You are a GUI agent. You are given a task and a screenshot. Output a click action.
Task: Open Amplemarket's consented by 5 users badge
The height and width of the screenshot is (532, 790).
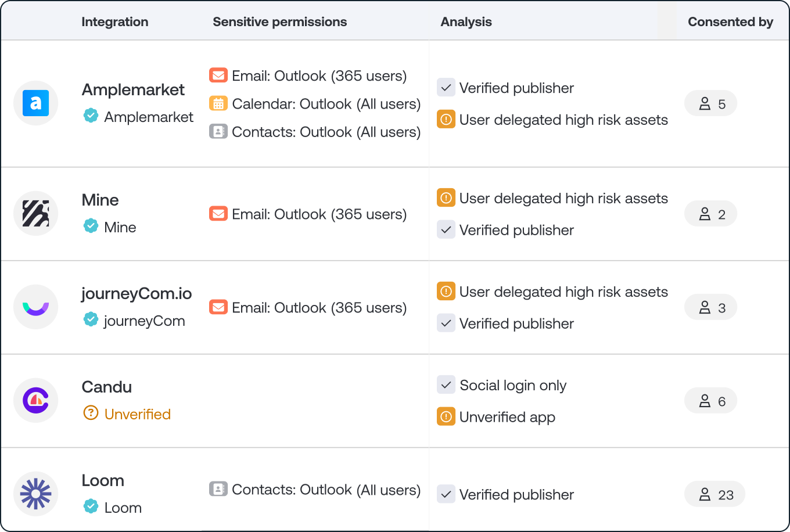[x=711, y=104]
